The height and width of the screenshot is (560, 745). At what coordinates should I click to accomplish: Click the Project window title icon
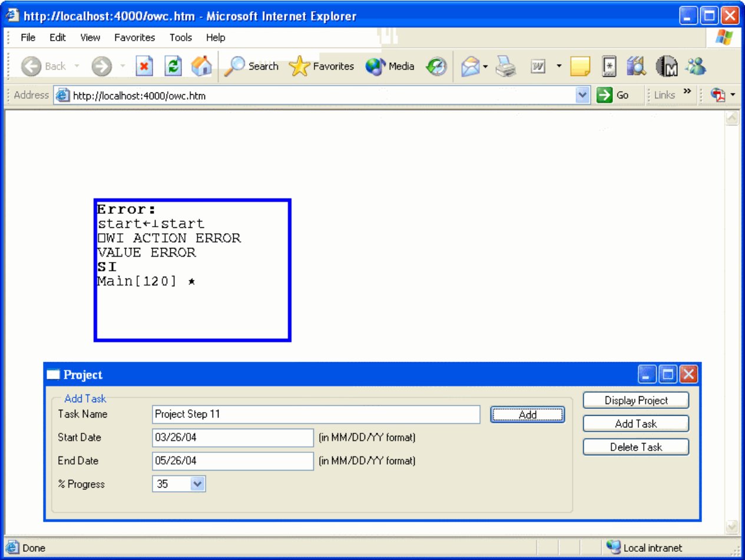(54, 375)
